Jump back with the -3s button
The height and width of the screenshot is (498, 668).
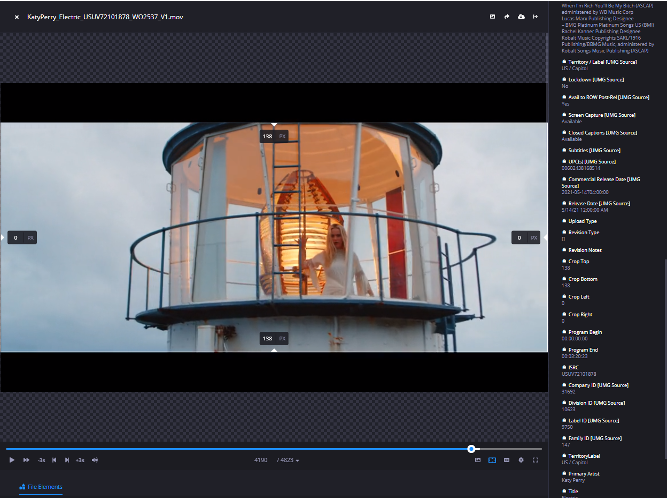41,460
